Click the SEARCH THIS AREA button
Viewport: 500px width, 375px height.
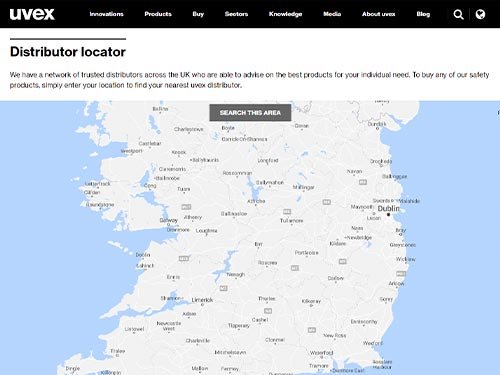click(250, 113)
